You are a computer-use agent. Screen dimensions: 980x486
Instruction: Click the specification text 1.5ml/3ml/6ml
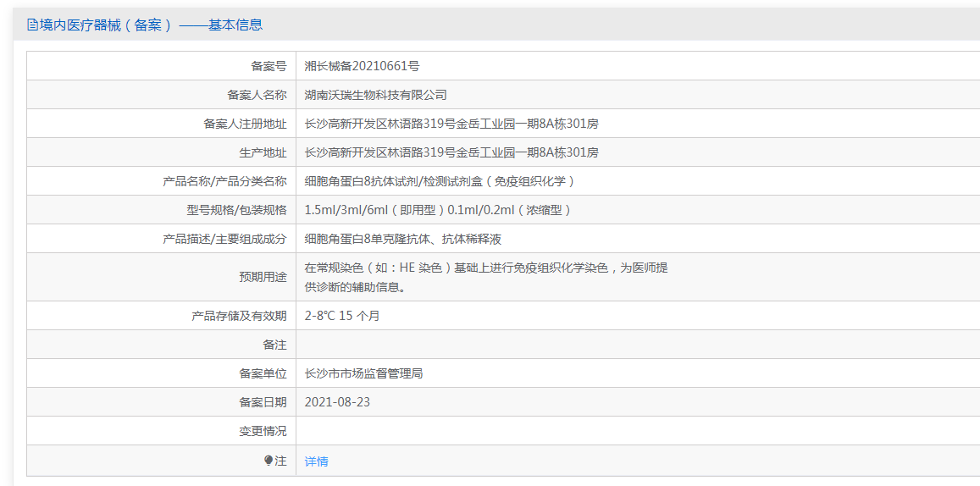pos(346,210)
